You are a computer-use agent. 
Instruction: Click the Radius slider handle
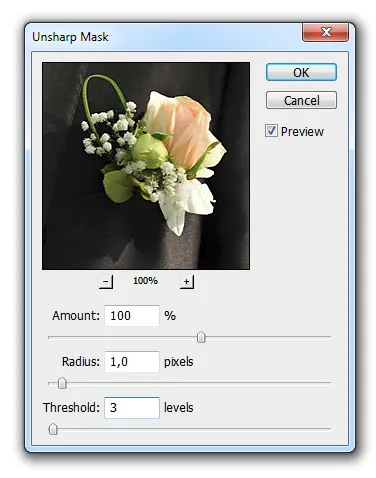[x=62, y=383]
